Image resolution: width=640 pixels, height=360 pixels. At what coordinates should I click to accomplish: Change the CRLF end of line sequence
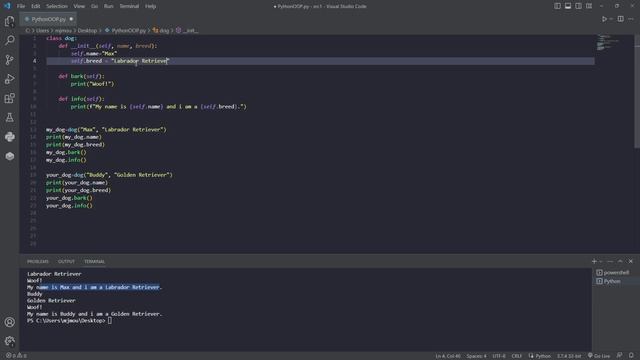(x=516, y=356)
